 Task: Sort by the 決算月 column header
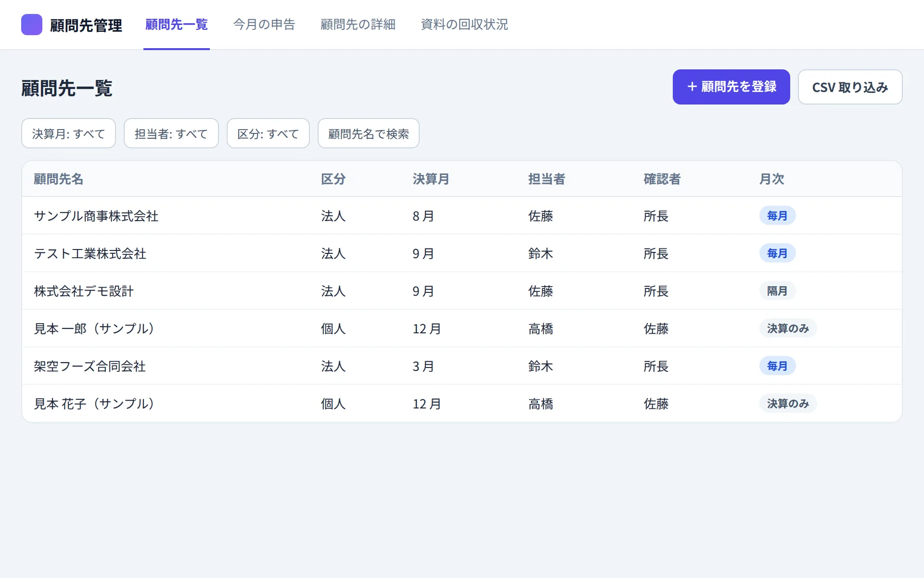pyautogui.click(x=431, y=179)
